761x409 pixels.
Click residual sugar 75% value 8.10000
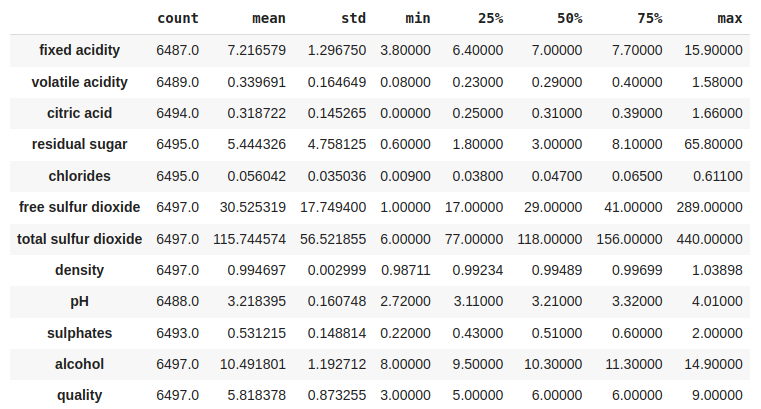(x=637, y=144)
